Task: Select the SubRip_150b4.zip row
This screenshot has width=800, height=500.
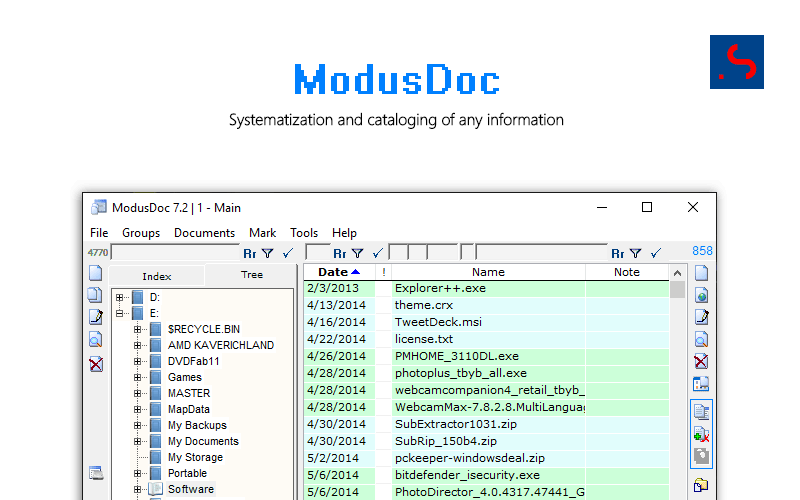Action: pos(486,441)
